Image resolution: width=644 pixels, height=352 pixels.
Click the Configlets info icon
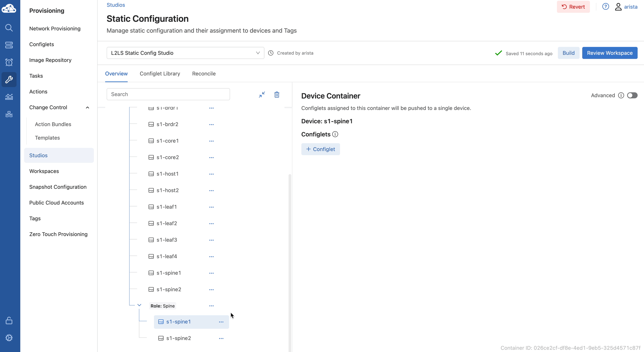click(x=335, y=134)
